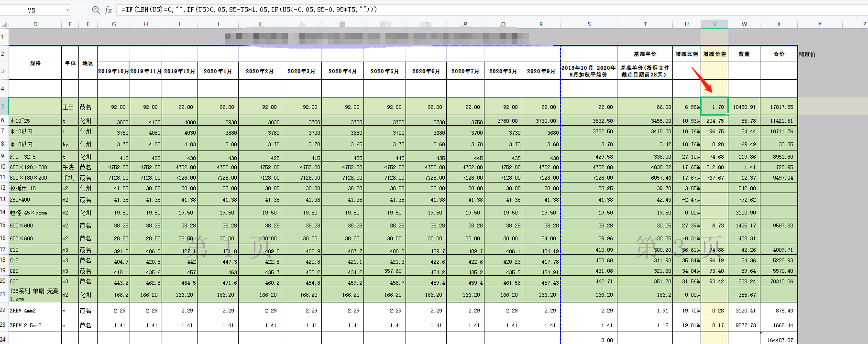
Task: Click the P.C 32.5 spec cell
Action: (x=35, y=157)
